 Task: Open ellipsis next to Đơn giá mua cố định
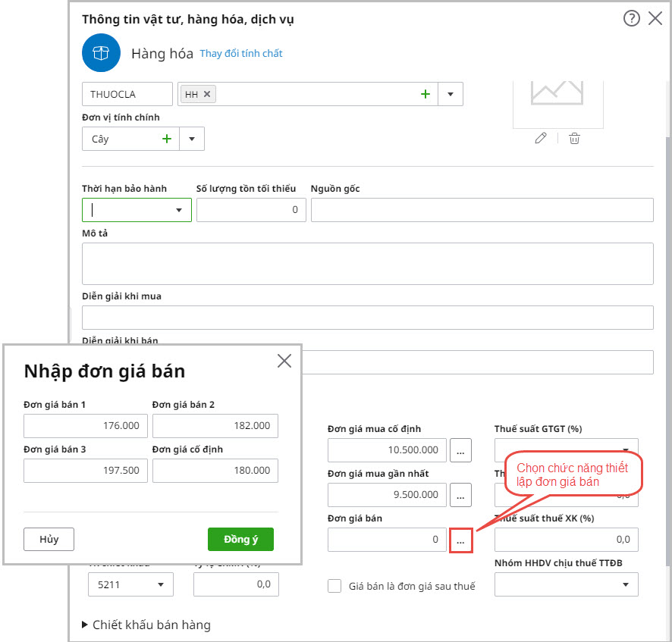pyautogui.click(x=460, y=449)
